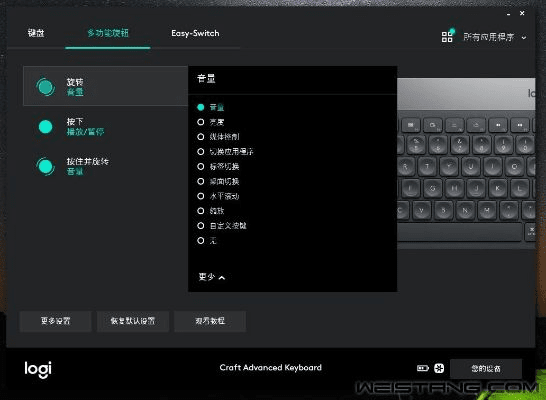This screenshot has width=546, height=400.
Task: Close the Logitech Options window
Action: [x=522, y=13]
